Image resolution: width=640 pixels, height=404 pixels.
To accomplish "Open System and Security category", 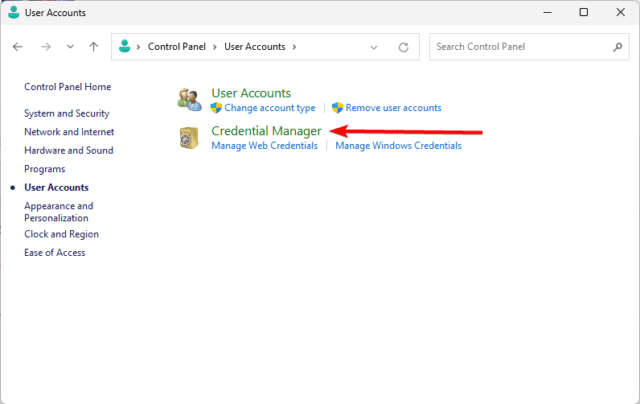I will coord(66,114).
